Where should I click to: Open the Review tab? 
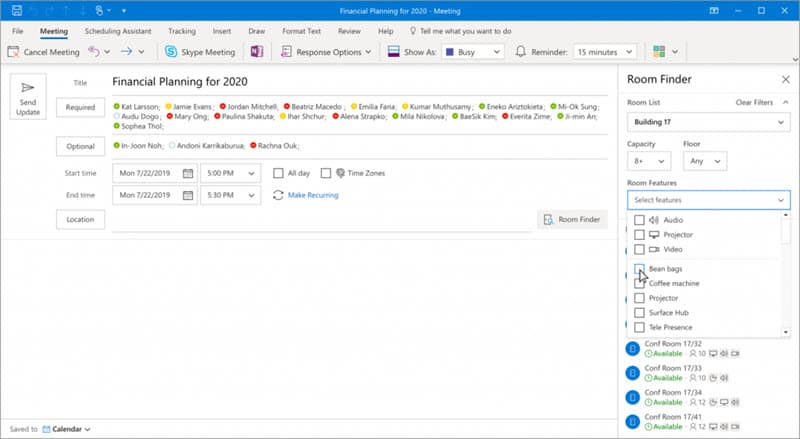[x=349, y=31]
